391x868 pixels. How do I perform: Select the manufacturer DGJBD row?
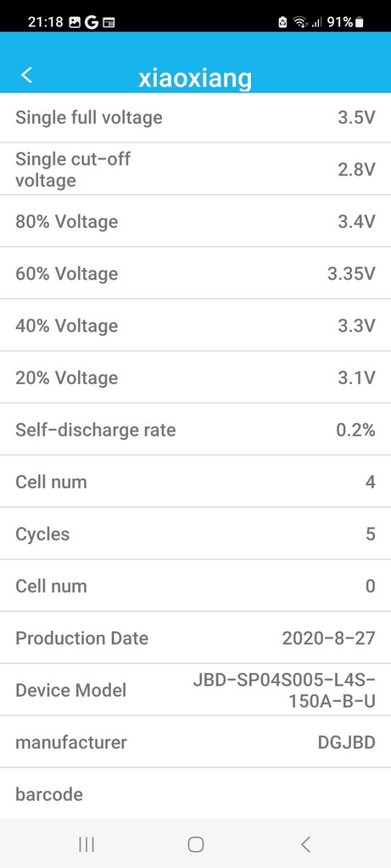195,742
